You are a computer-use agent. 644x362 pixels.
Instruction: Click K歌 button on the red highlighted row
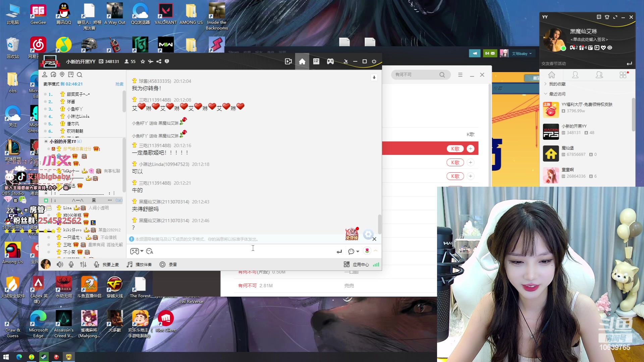(455, 148)
